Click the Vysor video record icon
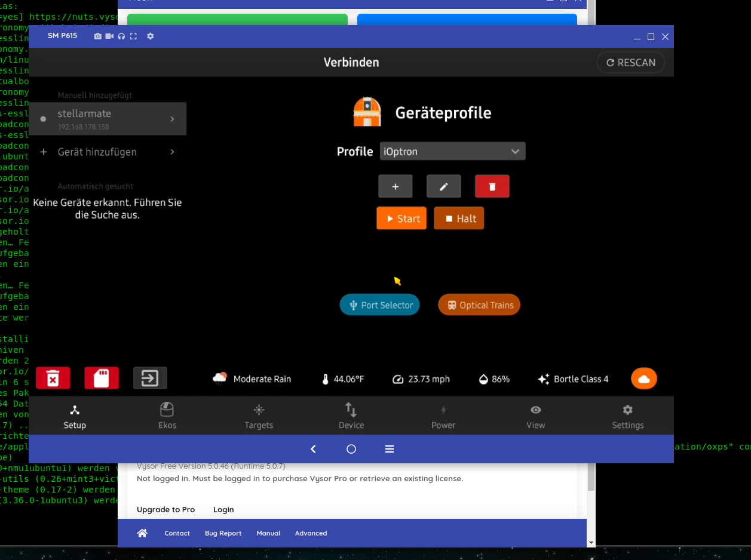 pyautogui.click(x=109, y=36)
